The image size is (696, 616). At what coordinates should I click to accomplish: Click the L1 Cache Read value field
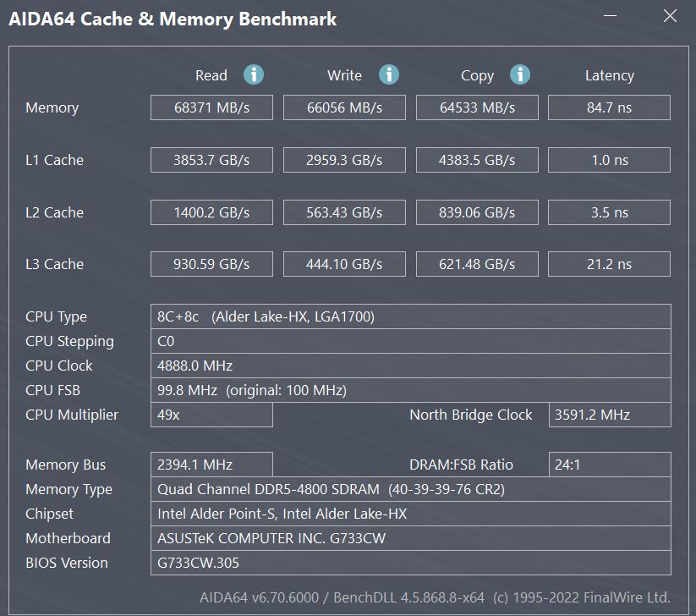[211, 160]
